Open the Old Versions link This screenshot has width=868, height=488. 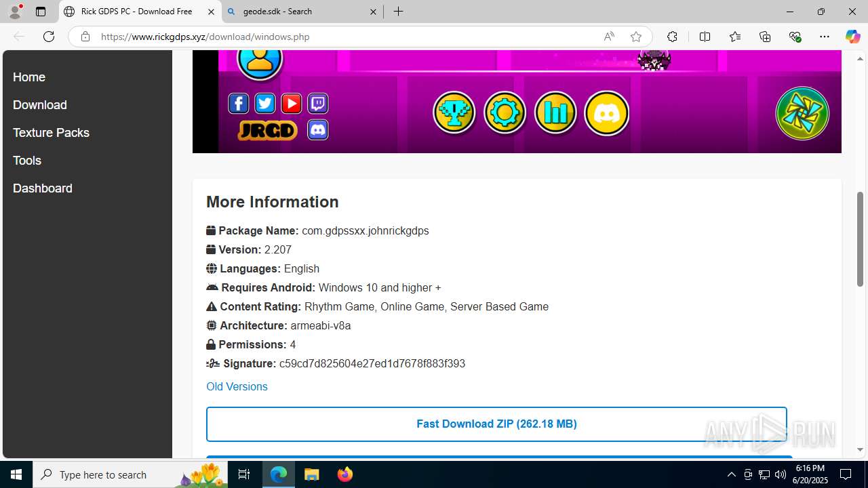click(x=237, y=386)
